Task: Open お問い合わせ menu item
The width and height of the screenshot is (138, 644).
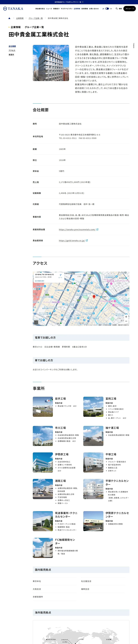Action: (94, 8)
